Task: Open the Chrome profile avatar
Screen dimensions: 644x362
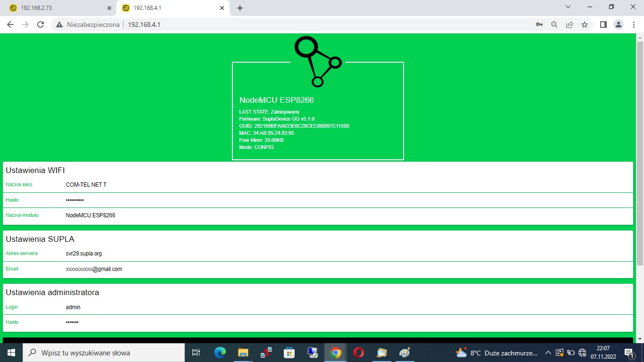Action: 619,25
